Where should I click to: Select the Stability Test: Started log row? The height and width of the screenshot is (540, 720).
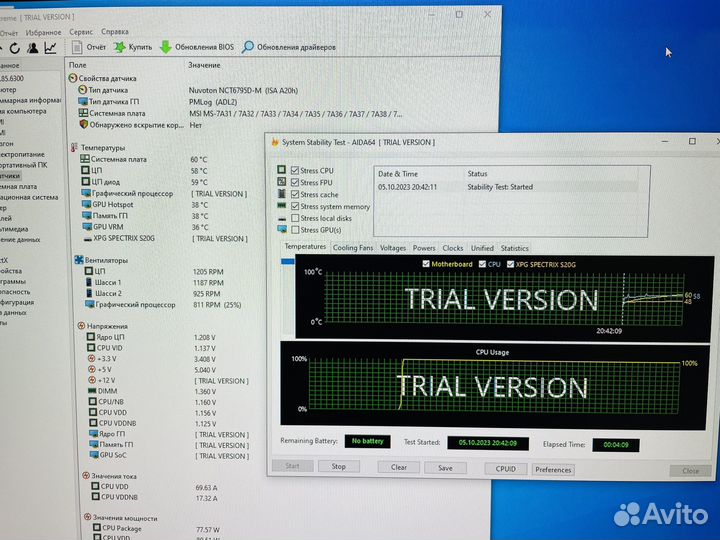point(506,187)
